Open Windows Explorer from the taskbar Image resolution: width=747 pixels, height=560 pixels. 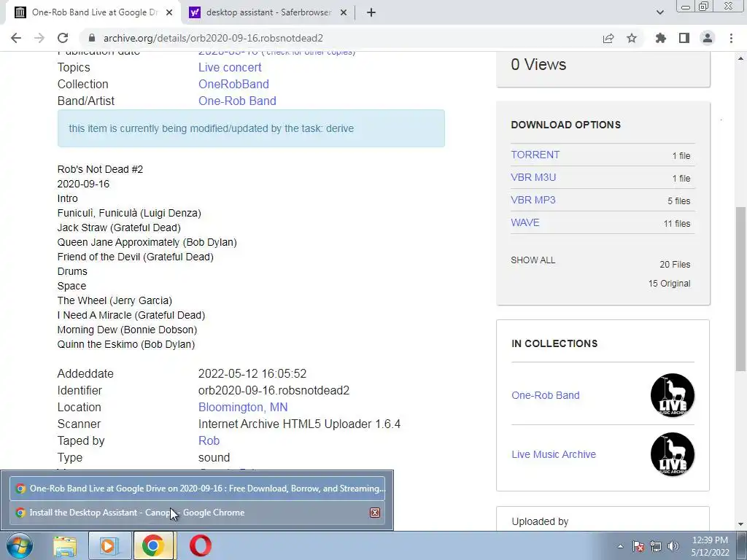point(65,545)
